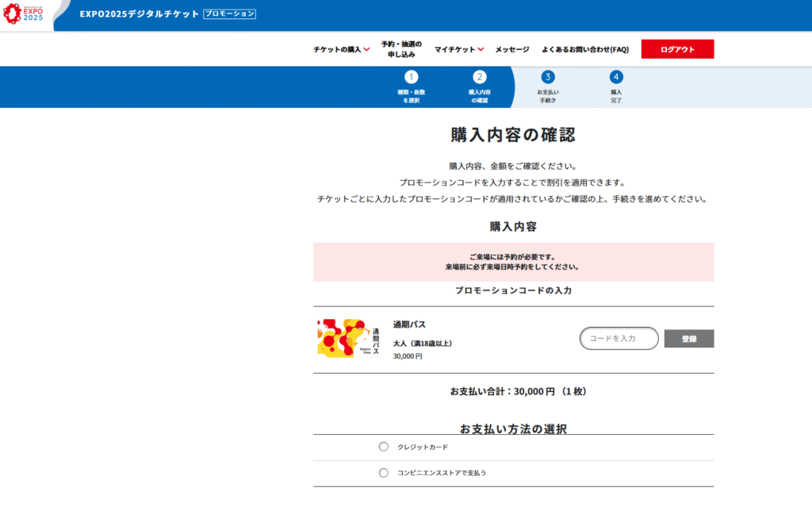Screen dimensions: 812x507
Task: Click the プロモーションコードの入力 heading
Action: coord(513,290)
